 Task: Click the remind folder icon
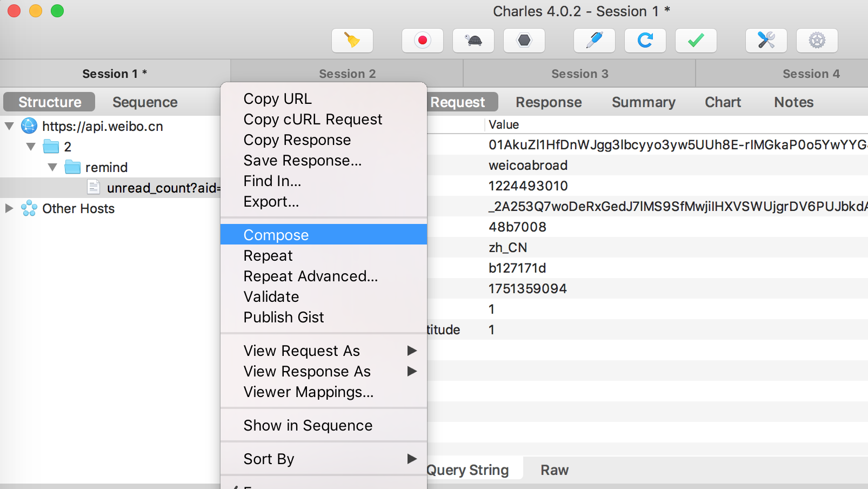[72, 167]
